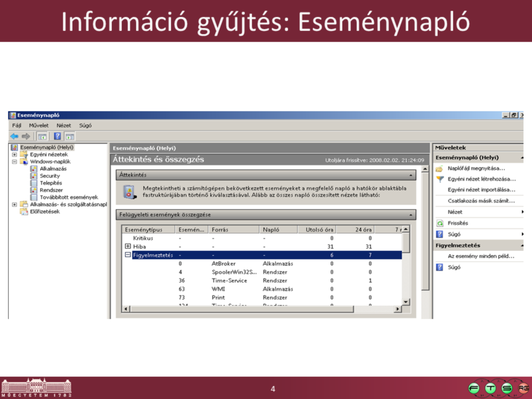Viewport: 532px width, 399px height.
Task: Click the help icon beside Súgó under Nézet
Action: 440,234
